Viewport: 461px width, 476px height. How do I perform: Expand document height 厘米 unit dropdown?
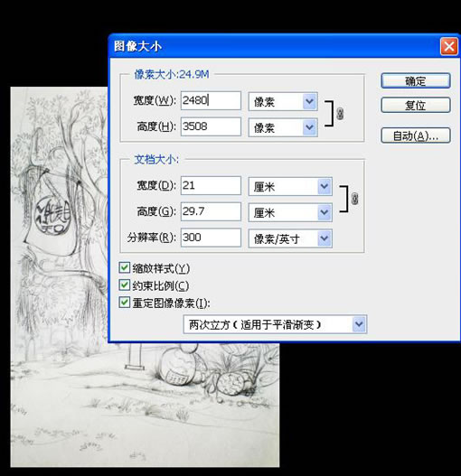click(x=290, y=212)
